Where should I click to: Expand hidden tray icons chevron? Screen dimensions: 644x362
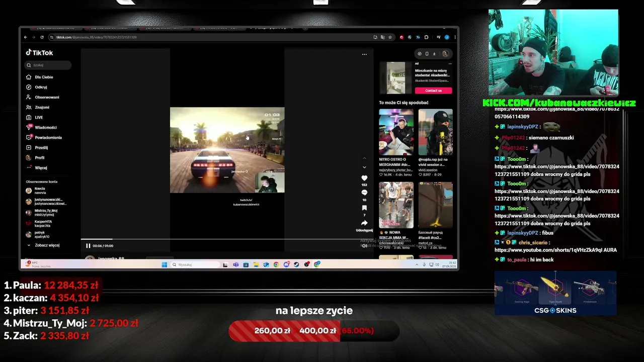pos(417,264)
